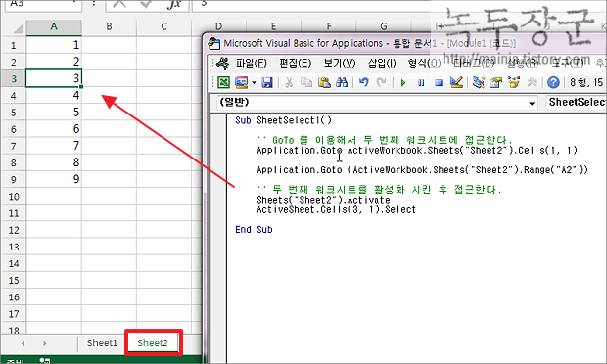Open the dropdown arrow beside Insert UserForm icon
This screenshot has width=607, height=364.
pos(254,83)
